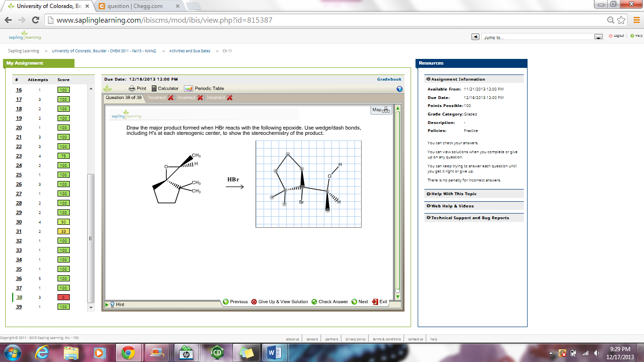Click the red 0 score for question 38

(x=64, y=297)
